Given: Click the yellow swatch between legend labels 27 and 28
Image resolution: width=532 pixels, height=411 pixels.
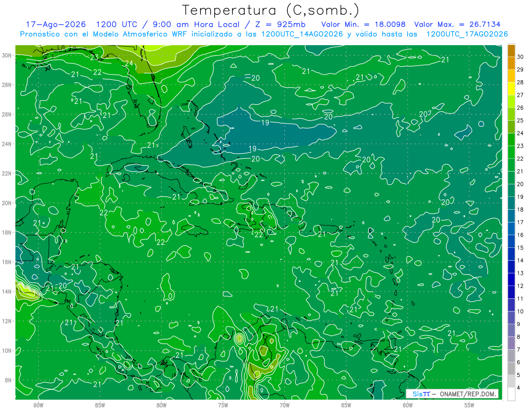Looking at the screenshot, I should (511, 89).
